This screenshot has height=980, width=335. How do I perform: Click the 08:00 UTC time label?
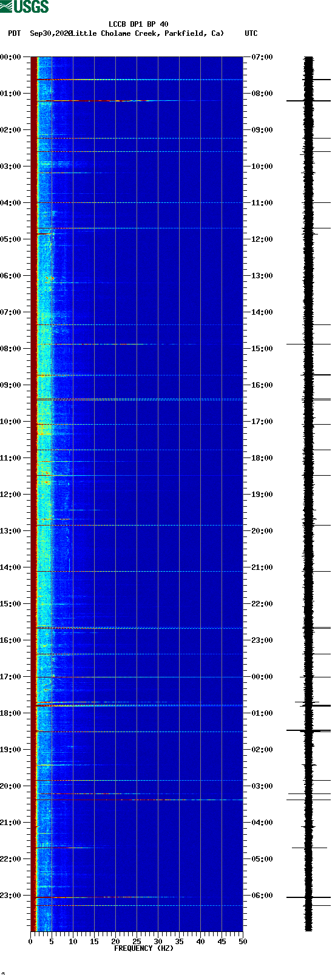point(262,94)
